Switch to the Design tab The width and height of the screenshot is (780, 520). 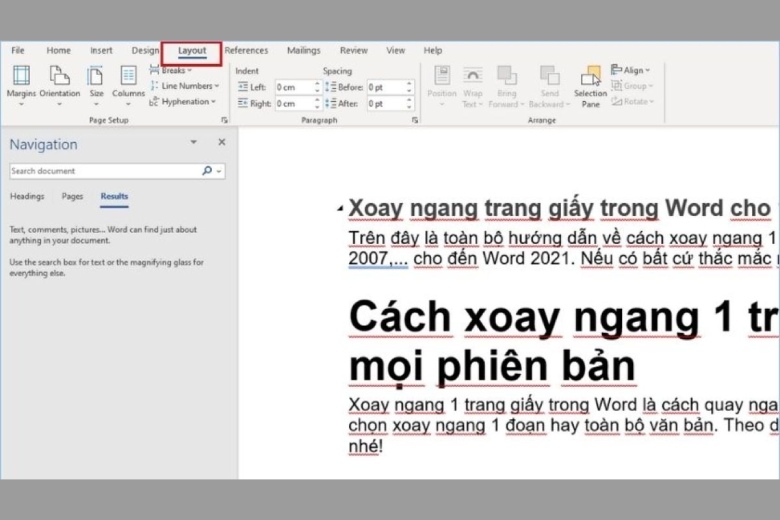(145, 50)
